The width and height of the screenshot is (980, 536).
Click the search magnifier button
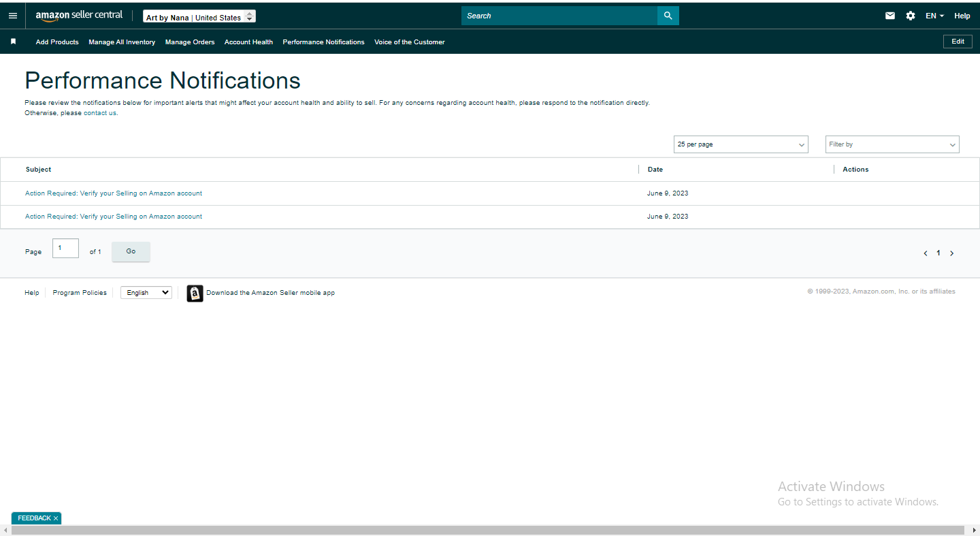pyautogui.click(x=668, y=16)
